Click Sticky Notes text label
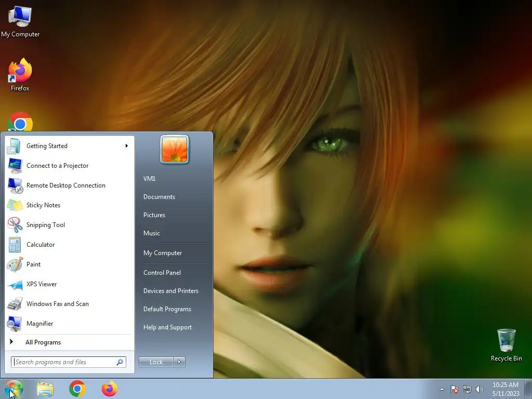532x399 pixels. tap(44, 205)
